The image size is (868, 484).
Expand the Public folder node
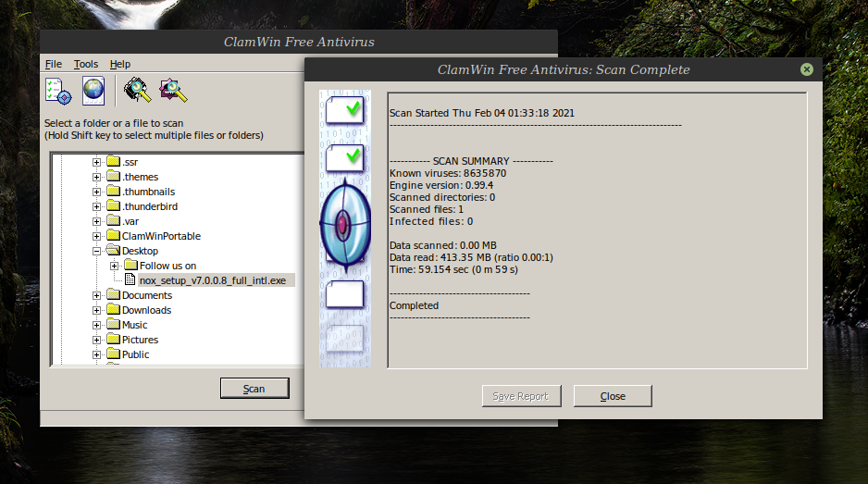tap(96, 354)
